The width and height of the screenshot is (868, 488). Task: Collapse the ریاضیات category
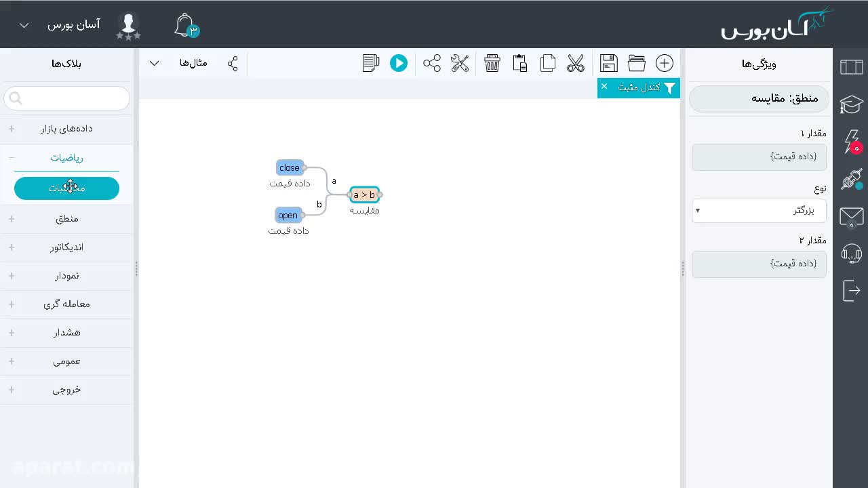66,158
